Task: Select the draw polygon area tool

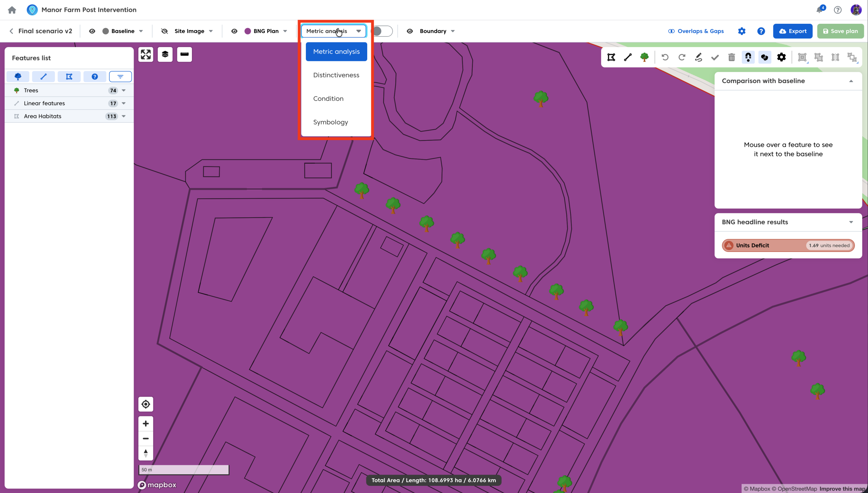Action: (611, 57)
